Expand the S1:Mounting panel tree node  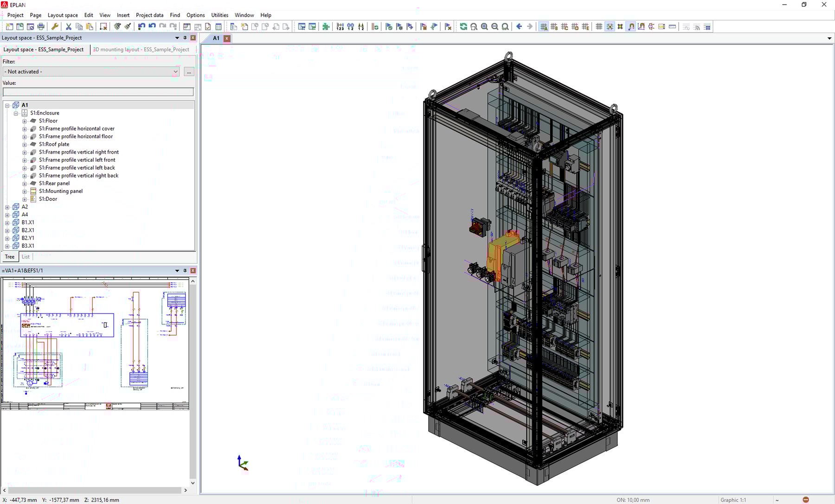[x=25, y=191]
